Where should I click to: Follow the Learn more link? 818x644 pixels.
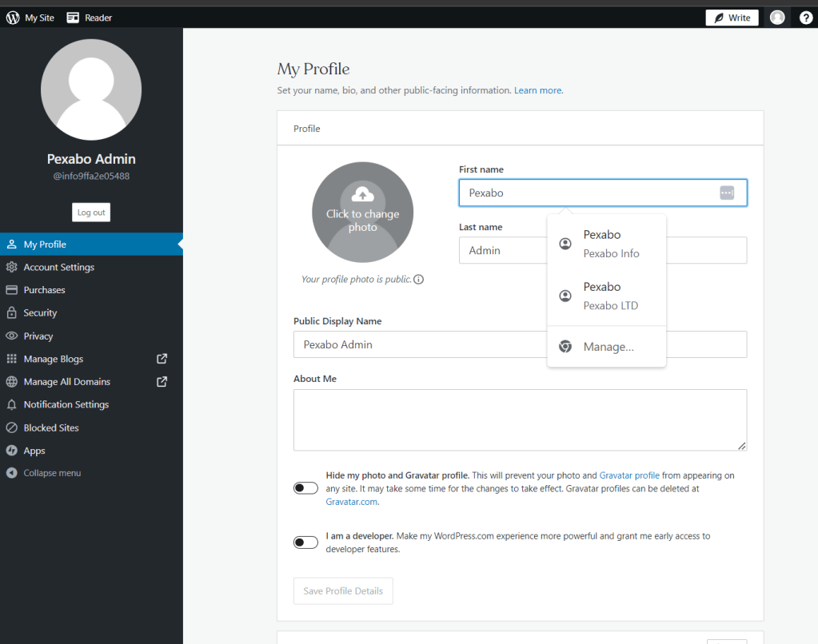[x=538, y=90]
